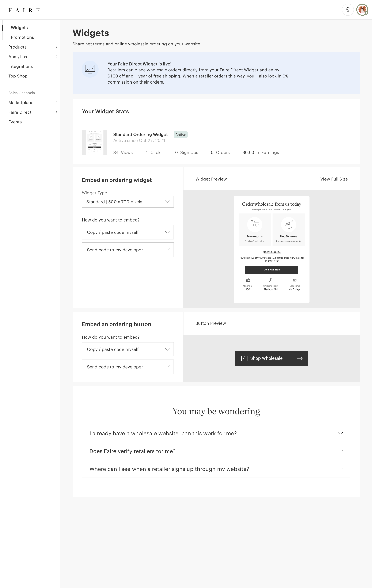Click the 0 Sign Ups stat
This screenshot has height=588, width=372.
tap(187, 152)
